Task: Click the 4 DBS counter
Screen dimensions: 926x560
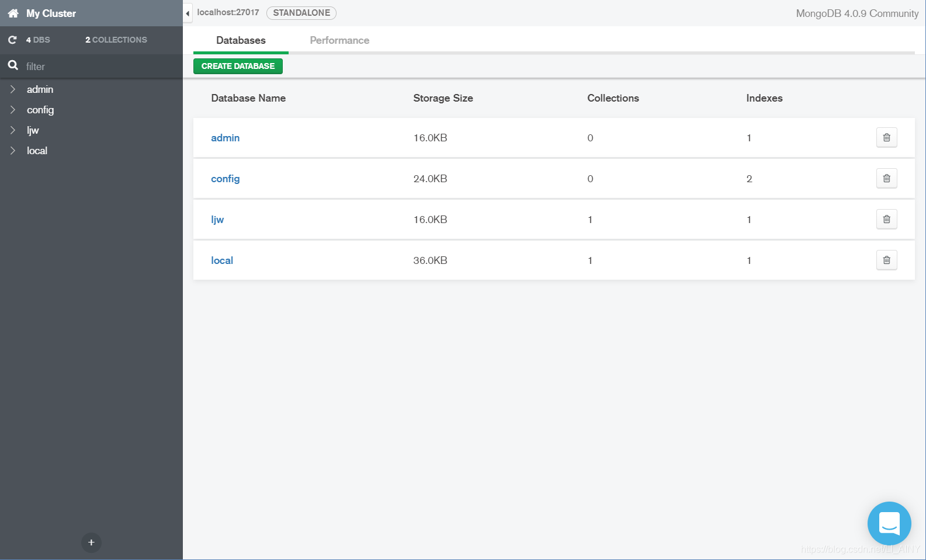Action: point(38,40)
